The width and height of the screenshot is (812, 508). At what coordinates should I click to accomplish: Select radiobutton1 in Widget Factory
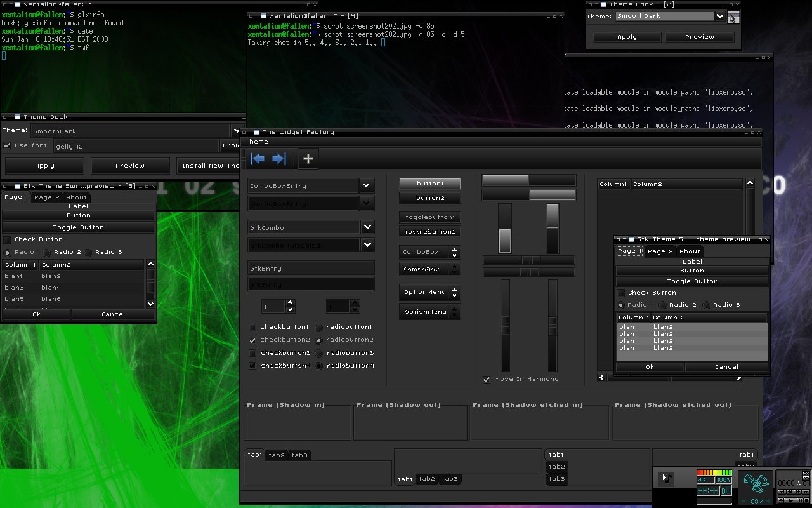click(x=319, y=327)
